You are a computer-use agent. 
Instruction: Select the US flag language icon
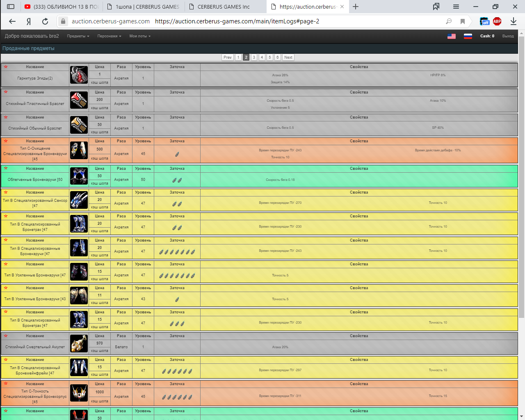point(452,36)
